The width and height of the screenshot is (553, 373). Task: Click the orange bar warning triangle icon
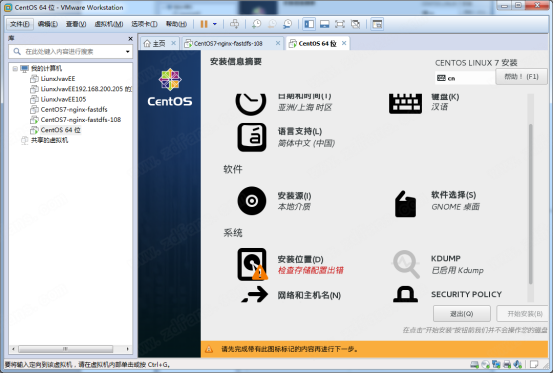point(209,349)
